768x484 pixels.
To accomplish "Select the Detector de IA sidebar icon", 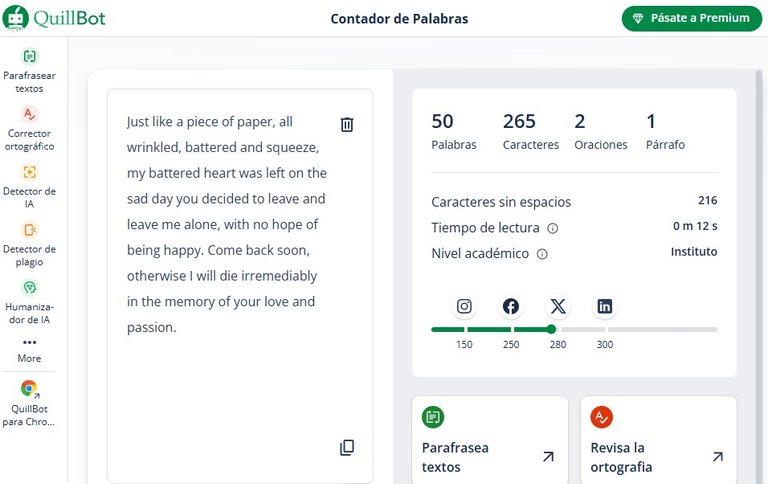I will pyautogui.click(x=29, y=172).
